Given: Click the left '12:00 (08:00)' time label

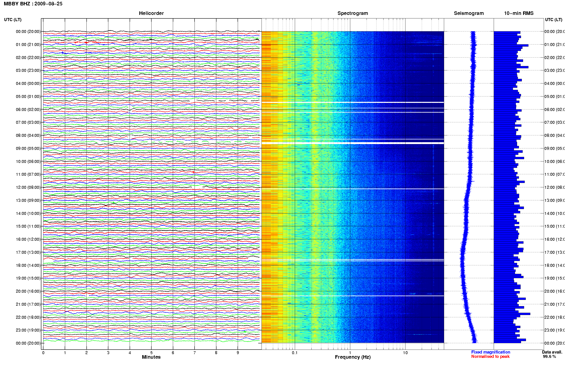Looking at the screenshot, I should click(x=28, y=187).
